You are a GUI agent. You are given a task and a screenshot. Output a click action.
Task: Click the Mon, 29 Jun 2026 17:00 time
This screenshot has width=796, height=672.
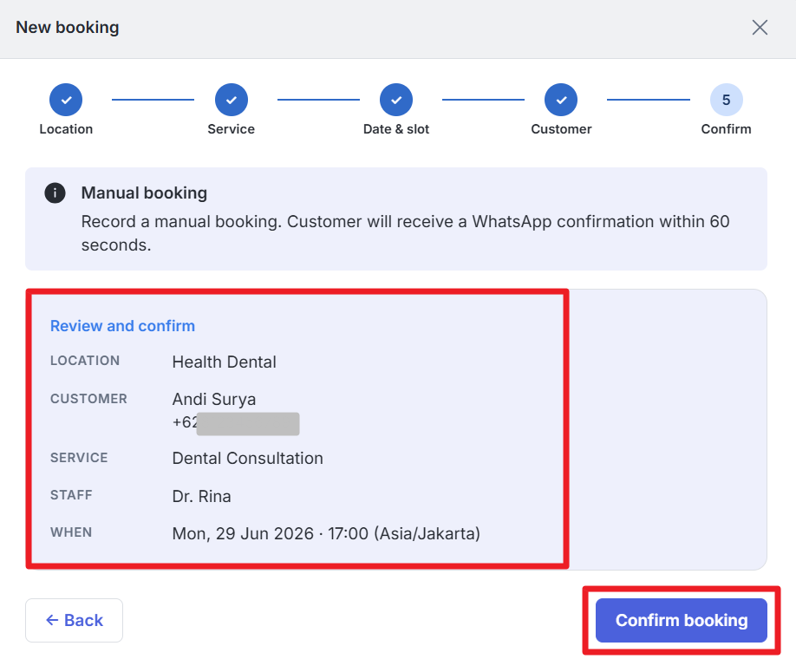coord(326,534)
